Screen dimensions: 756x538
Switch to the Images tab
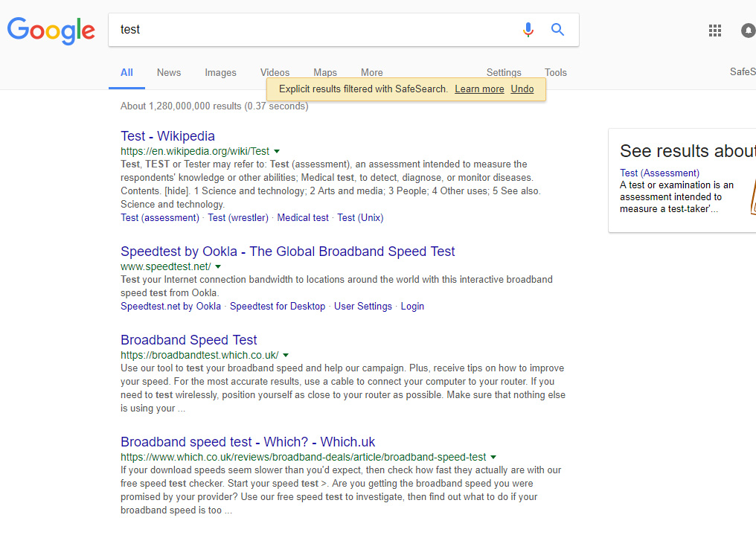tap(220, 72)
